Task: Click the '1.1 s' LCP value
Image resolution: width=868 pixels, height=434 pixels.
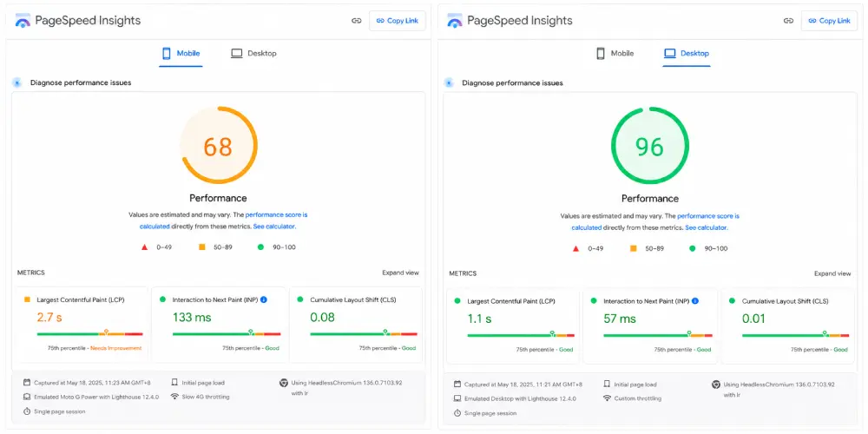Action: click(x=480, y=319)
